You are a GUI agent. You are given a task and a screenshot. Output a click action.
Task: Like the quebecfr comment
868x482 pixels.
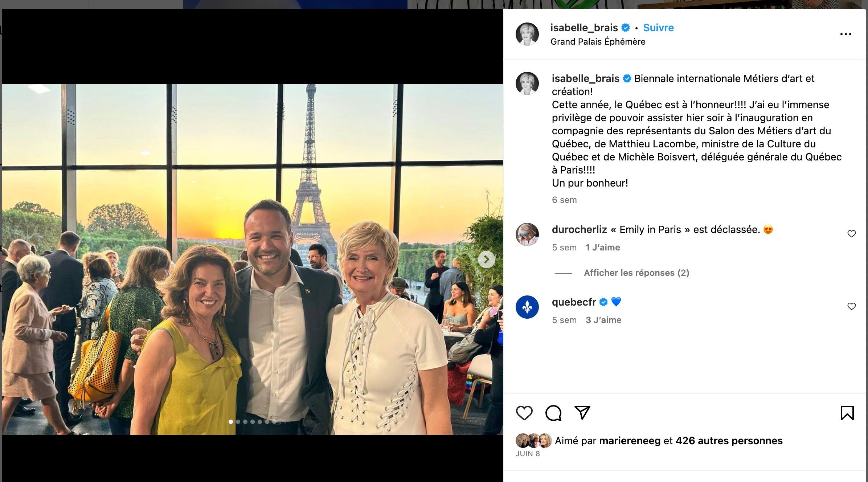pyautogui.click(x=851, y=306)
